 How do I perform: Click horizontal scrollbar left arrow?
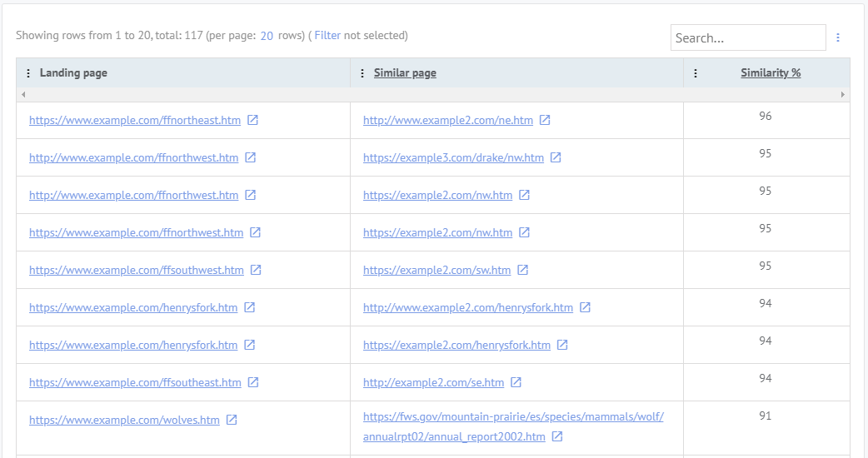click(23, 95)
